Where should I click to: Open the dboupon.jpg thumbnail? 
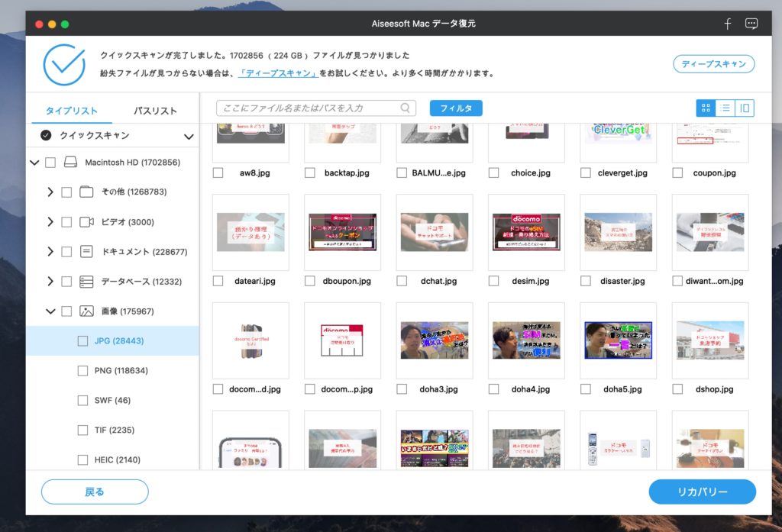(343, 232)
